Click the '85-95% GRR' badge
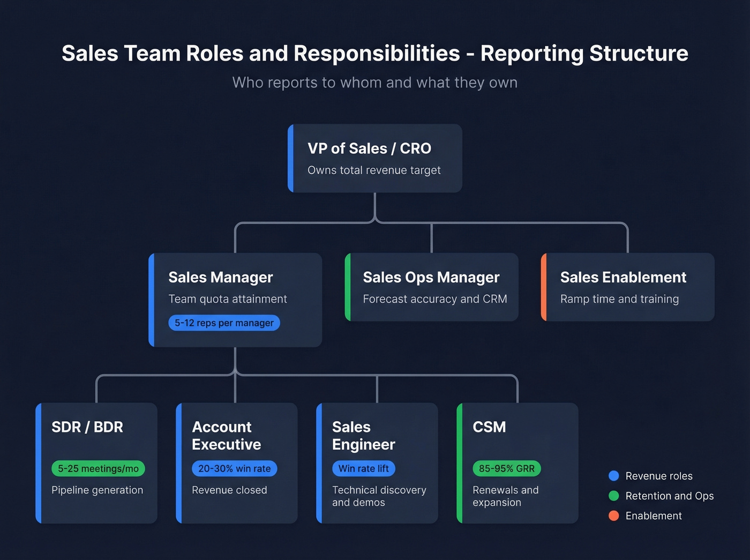Viewport: 750px width, 560px height. pos(507,468)
